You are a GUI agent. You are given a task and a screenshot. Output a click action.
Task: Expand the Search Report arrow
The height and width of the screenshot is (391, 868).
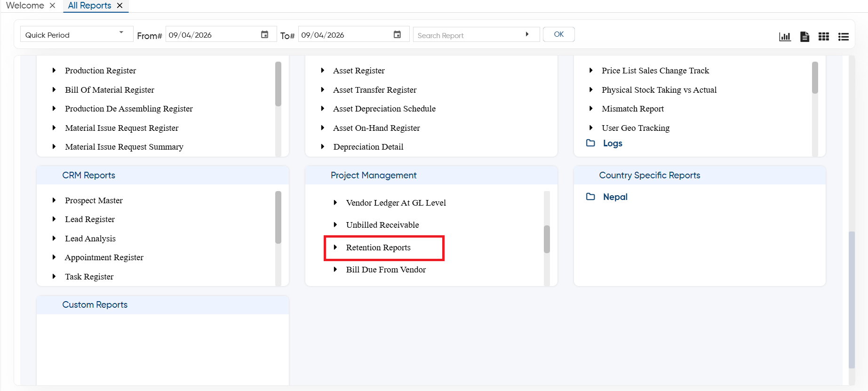coord(527,34)
